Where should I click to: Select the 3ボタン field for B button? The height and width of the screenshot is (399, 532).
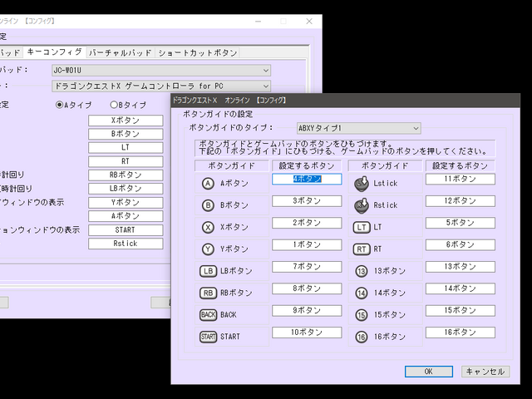(307, 201)
